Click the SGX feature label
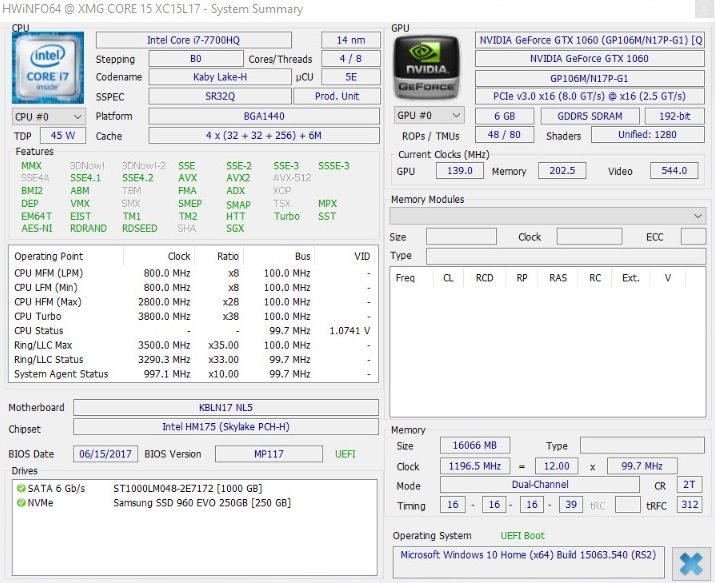The width and height of the screenshot is (715, 583). pyautogui.click(x=235, y=228)
